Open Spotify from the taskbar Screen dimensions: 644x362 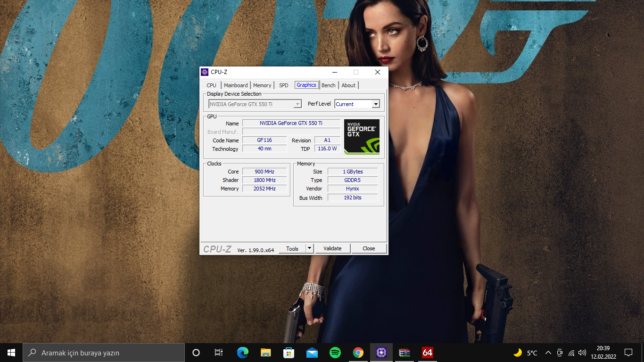click(335, 353)
